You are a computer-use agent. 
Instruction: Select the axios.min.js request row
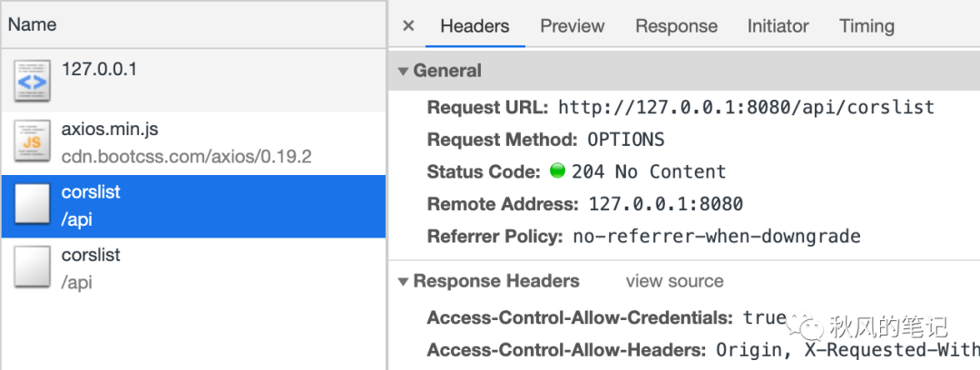tap(193, 143)
